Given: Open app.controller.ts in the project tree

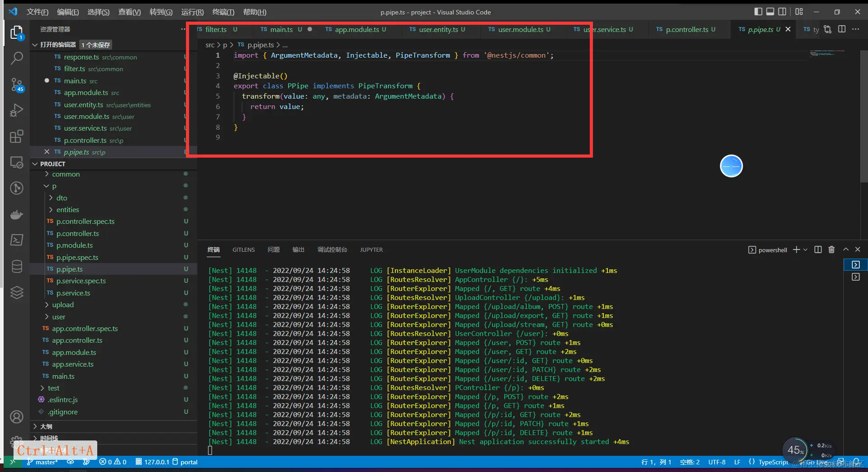Looking at the screenshot, I should click(77, 340).
